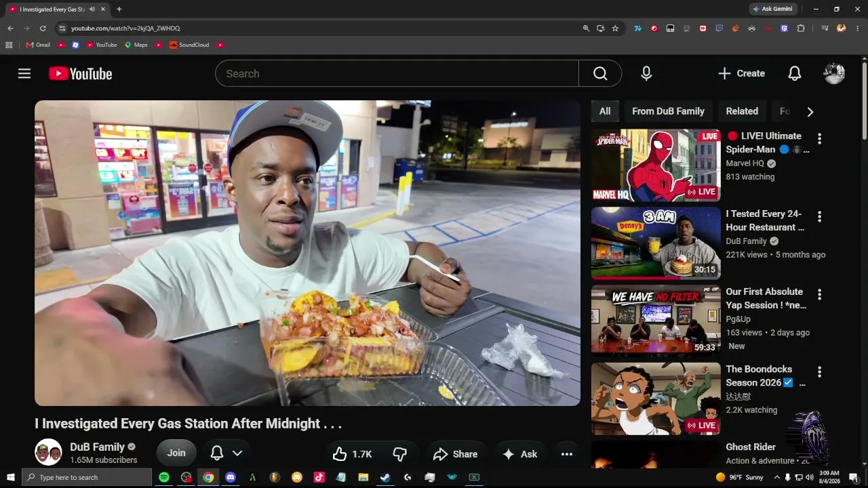Viewport: 868px width, 488px height.
Task: Click the Join channel button
Action: point(176,453)
